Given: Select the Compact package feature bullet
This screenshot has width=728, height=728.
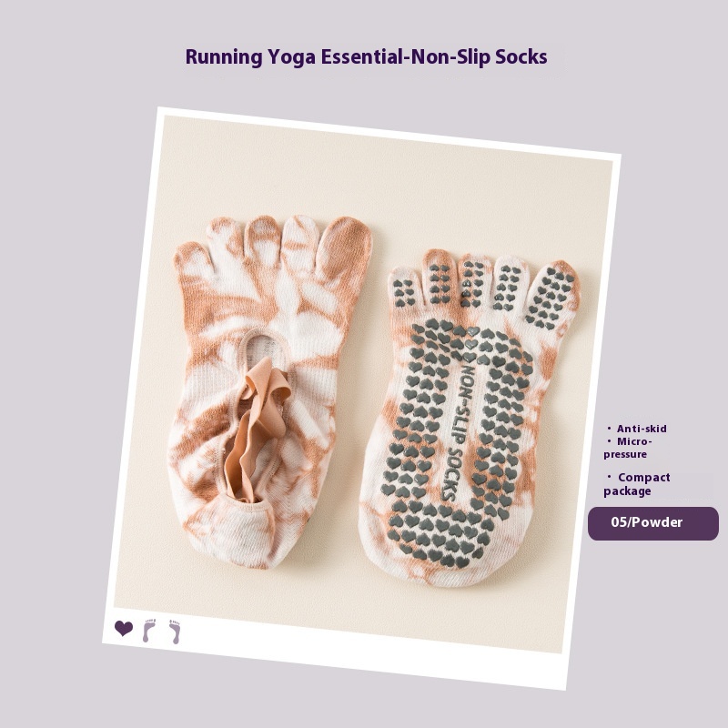Looking at the screenshot, I should tap(636, 484).
